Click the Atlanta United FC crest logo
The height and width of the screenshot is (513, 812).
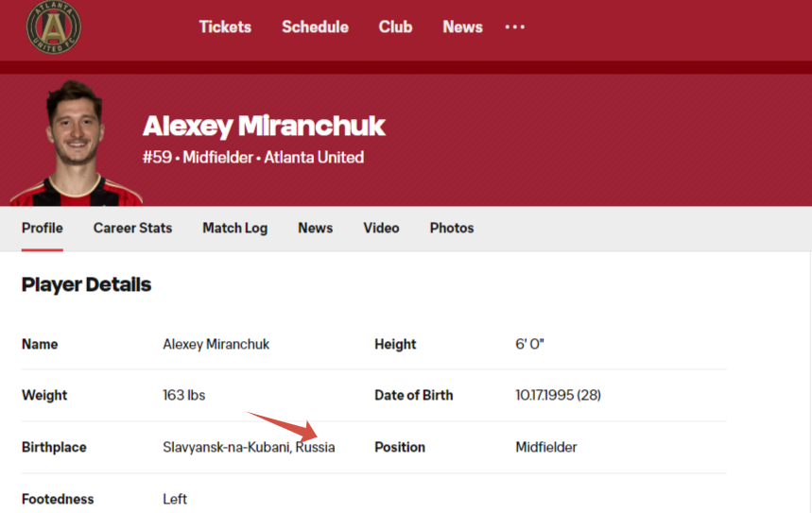[53, 26]
